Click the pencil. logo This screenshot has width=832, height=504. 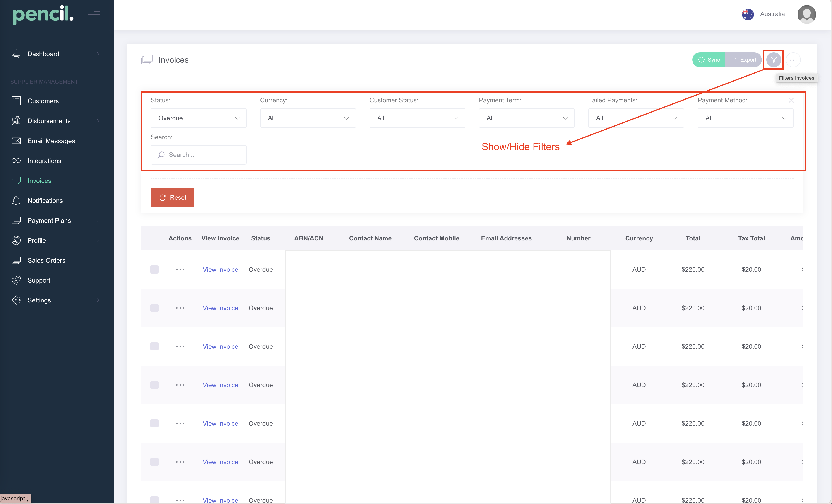point(43,15)
